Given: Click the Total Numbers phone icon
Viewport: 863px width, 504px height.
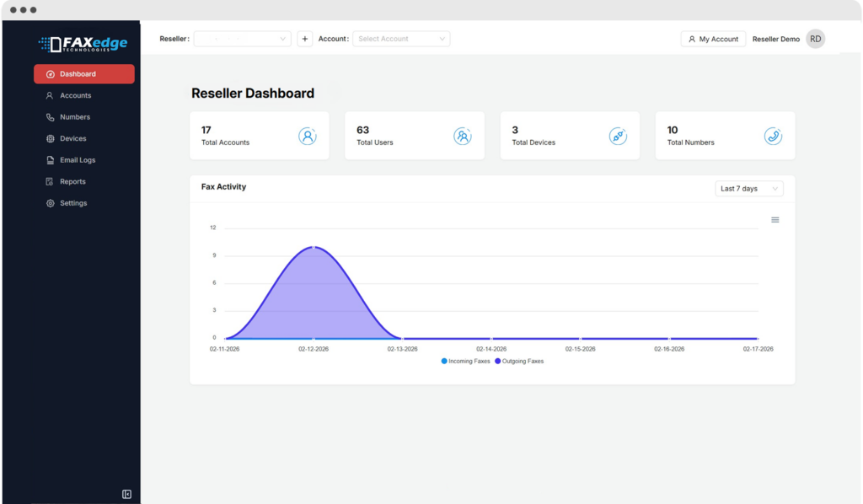Looking at the screenshot, I should click(x=773, y=136).
